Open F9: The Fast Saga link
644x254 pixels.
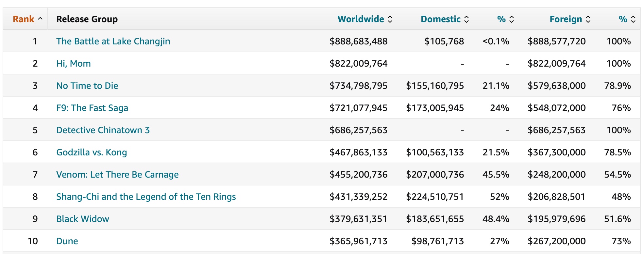pos(92,108)
